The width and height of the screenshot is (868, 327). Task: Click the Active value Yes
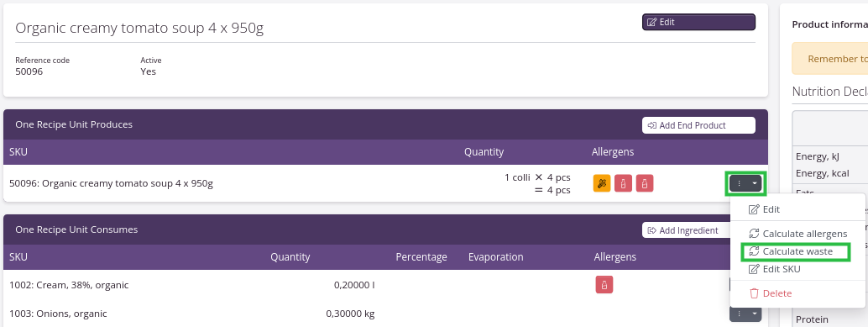click(x=149, y=71)
